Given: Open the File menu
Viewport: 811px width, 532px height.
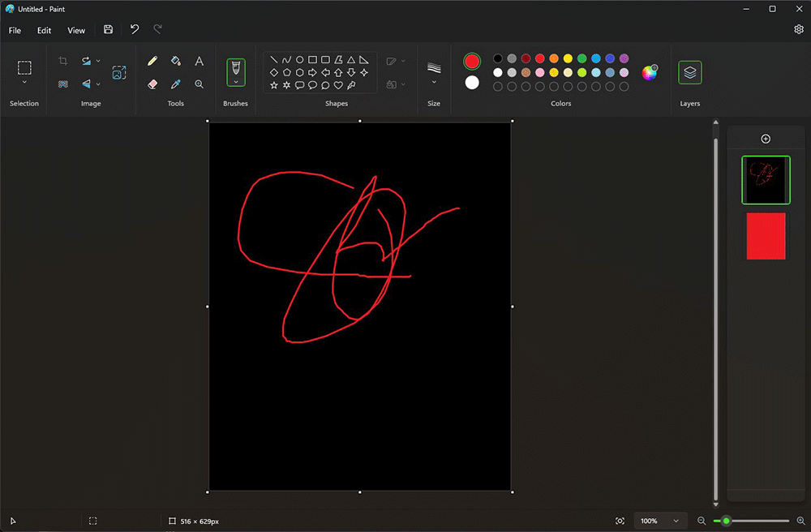Looking at the screenshot, I should coord(15,30).
